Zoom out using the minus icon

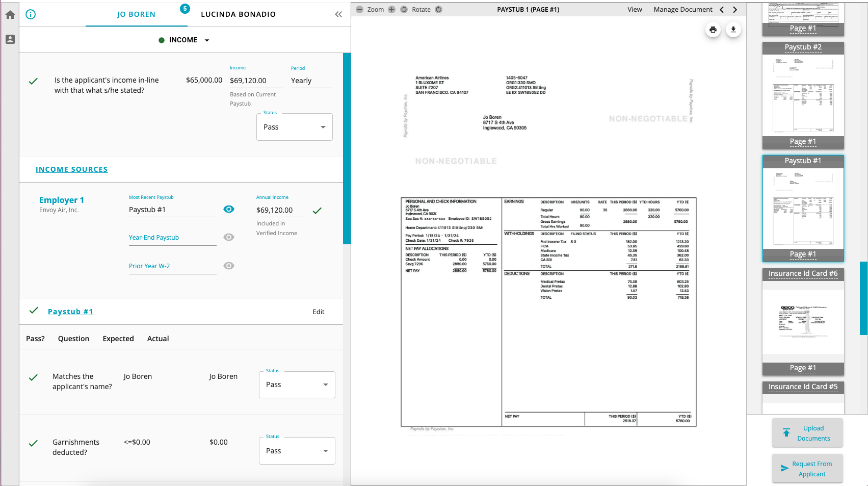click(360, 9)
